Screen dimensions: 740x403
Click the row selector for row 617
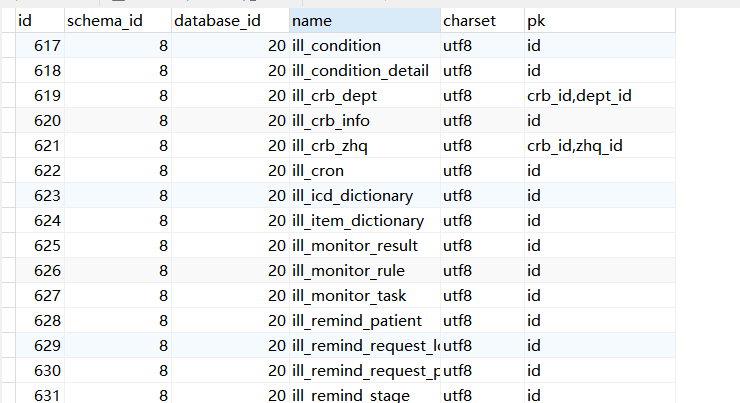[x=8, y=46]
